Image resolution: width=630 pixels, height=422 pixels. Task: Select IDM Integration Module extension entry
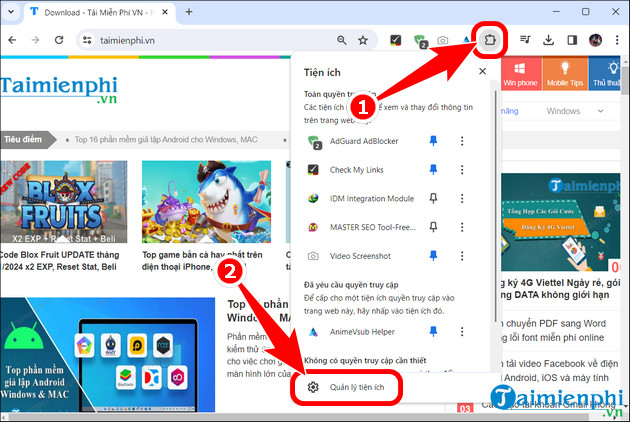(362, 199)
